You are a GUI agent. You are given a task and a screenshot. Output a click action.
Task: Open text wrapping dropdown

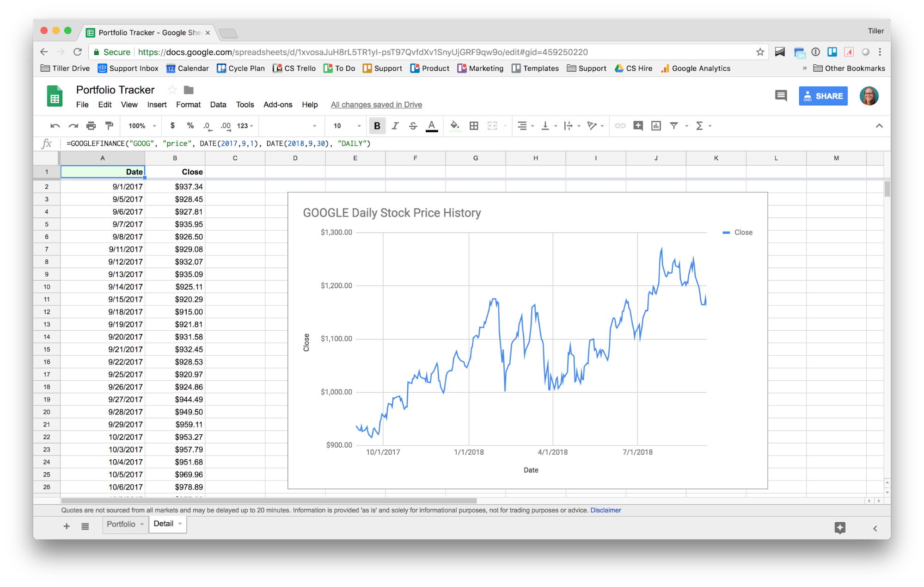coord(572,126)
